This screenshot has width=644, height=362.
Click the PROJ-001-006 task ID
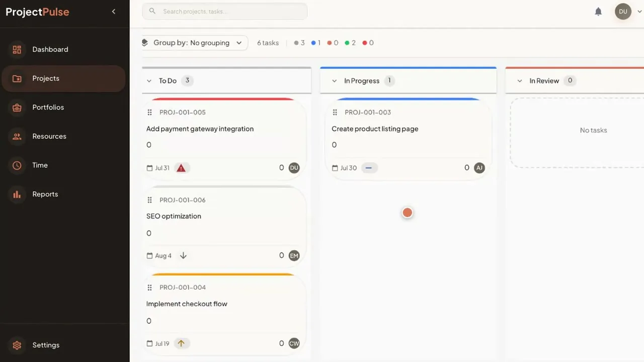[x=183, y=200]
